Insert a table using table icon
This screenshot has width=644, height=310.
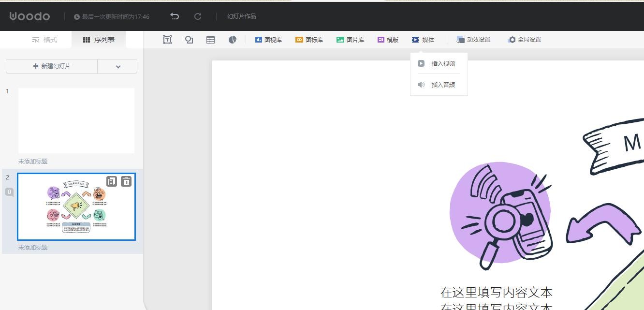point(210,40)
